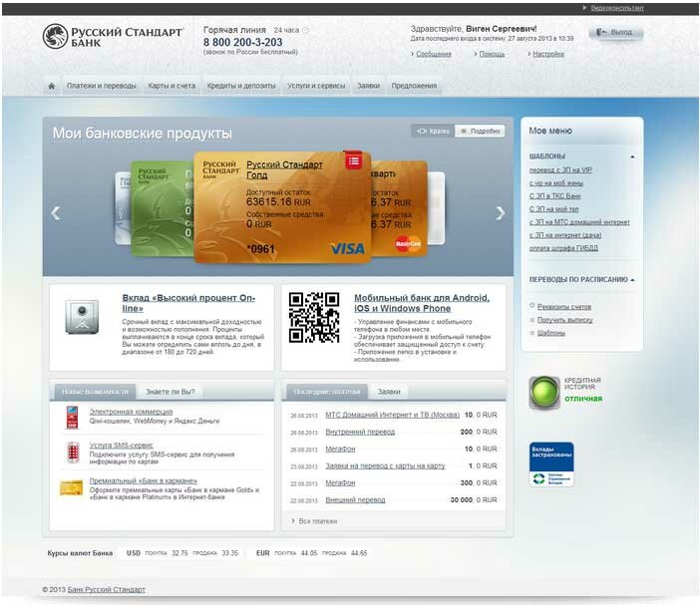Open template перевод с ЗП на VIP

[560, 170]
